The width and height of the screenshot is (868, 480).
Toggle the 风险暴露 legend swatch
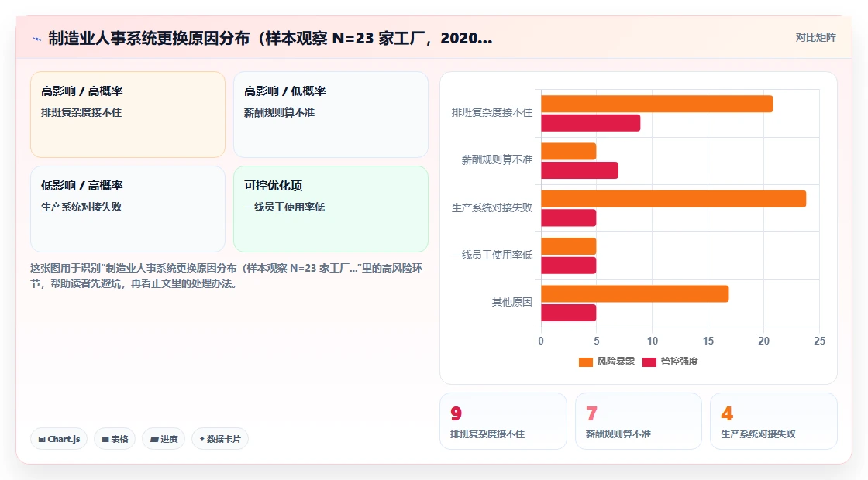pyautogui.click(x=586, y=362)
